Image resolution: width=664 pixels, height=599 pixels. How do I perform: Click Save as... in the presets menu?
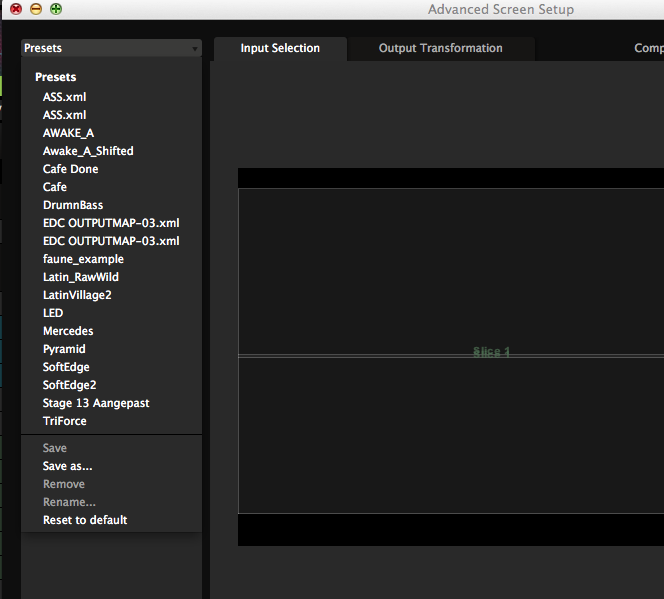[x=67, y=466]
